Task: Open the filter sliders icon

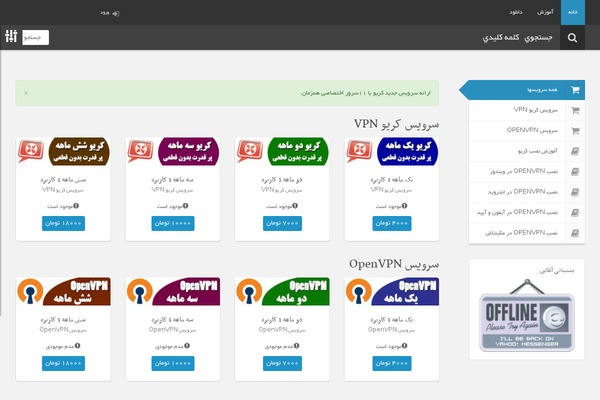Action: coord(11,36)
